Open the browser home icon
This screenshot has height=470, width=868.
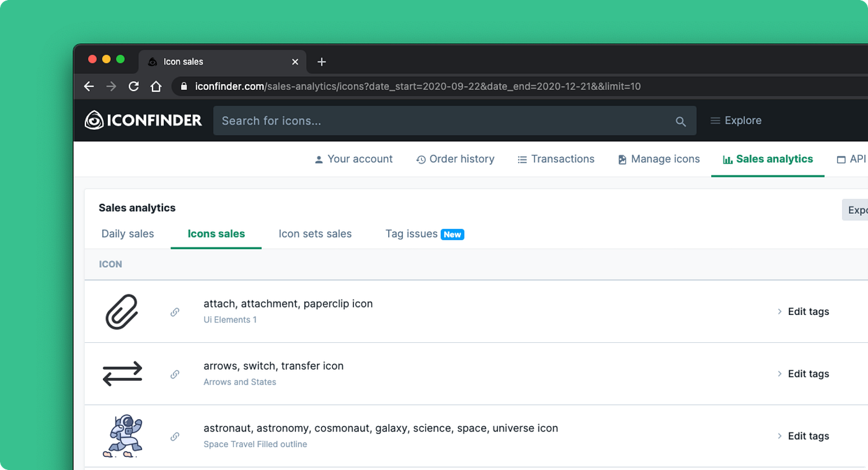pos(156,87)
